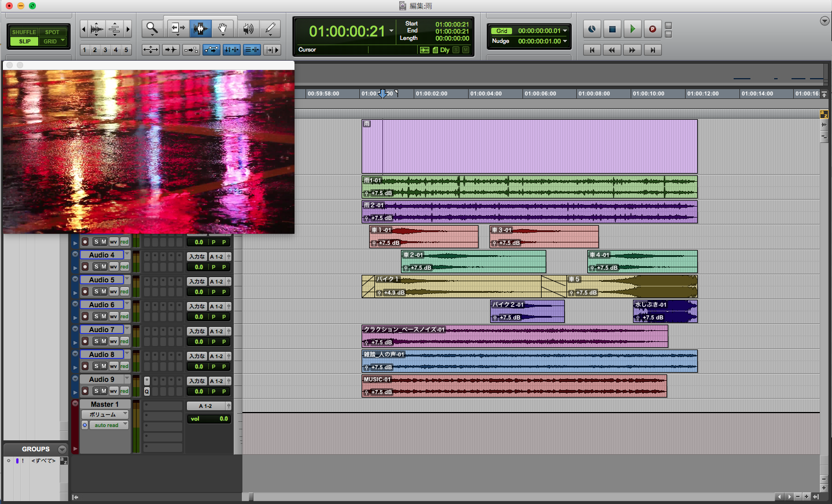
Task: Mute the Audio 6 track
Action: coord(104,317)
